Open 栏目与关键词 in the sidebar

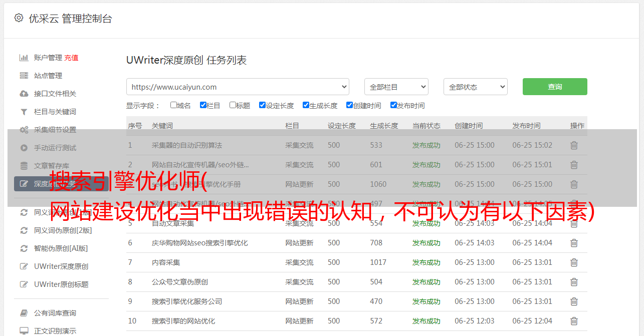pos(55,112)
